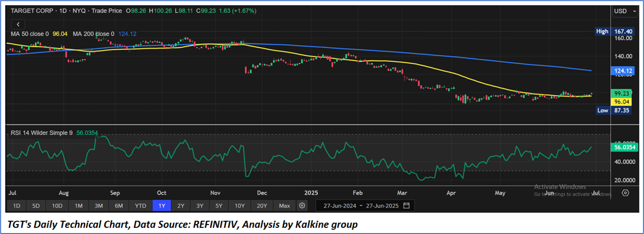Open the chart settings hexagon icon

click(625, 193)
